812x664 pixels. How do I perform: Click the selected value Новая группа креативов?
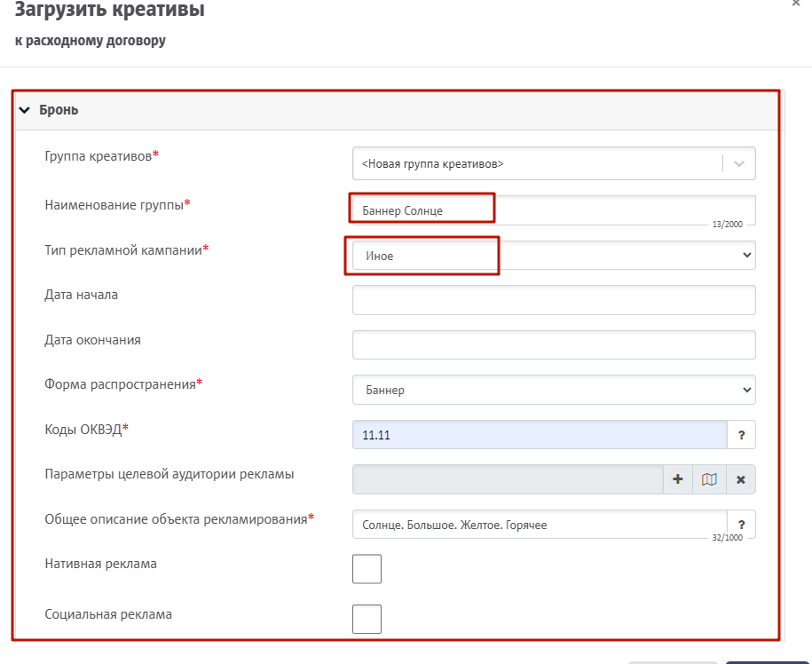(433, 163)
